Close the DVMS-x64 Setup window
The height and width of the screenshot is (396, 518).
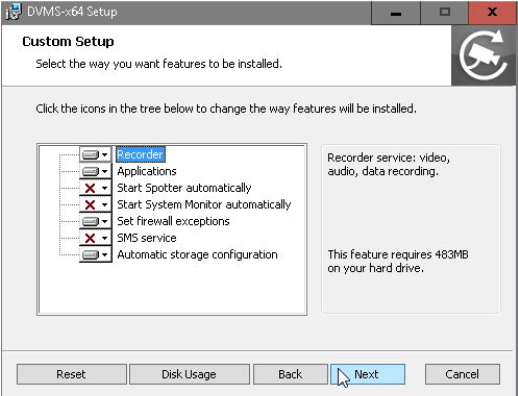tap(492, 13)
